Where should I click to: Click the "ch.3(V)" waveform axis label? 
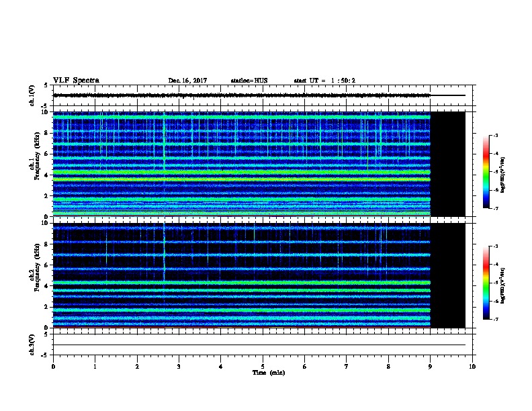32,345
